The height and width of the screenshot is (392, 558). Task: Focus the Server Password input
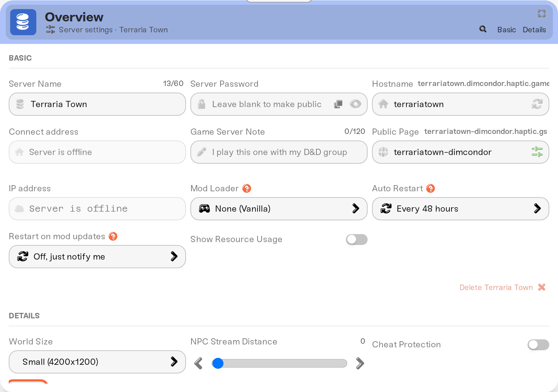279,104
